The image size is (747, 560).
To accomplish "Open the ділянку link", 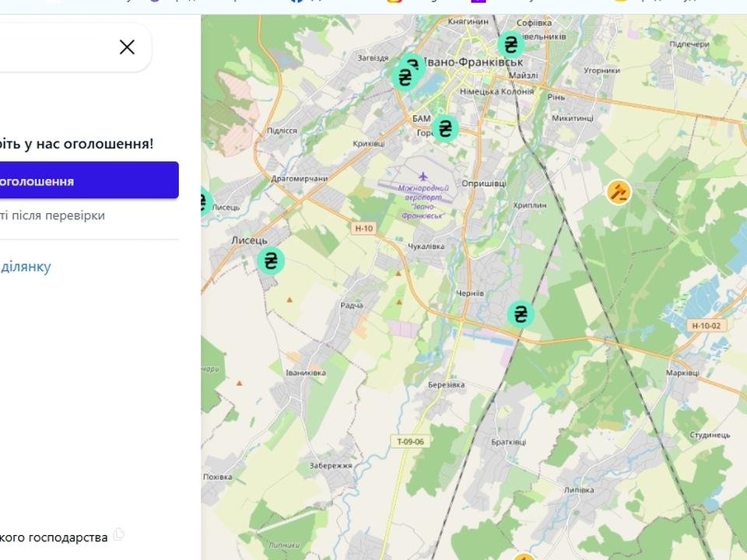I will pos(25,266).
